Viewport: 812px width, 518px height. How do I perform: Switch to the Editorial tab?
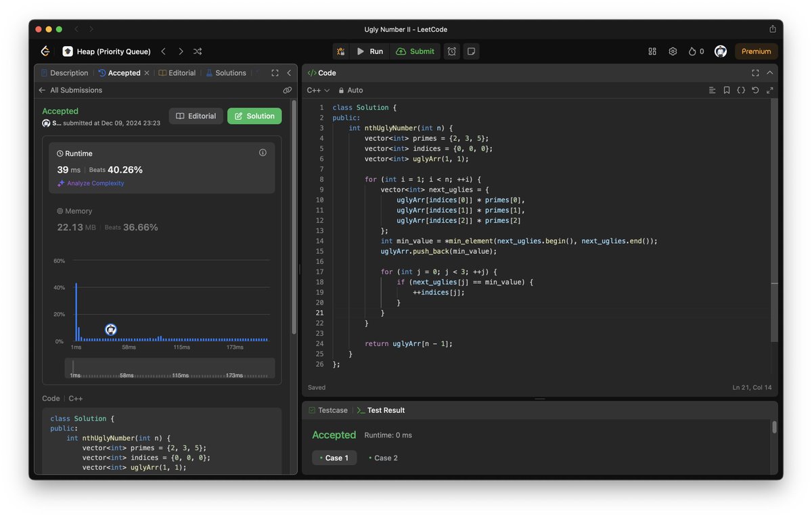coord(177,73)
